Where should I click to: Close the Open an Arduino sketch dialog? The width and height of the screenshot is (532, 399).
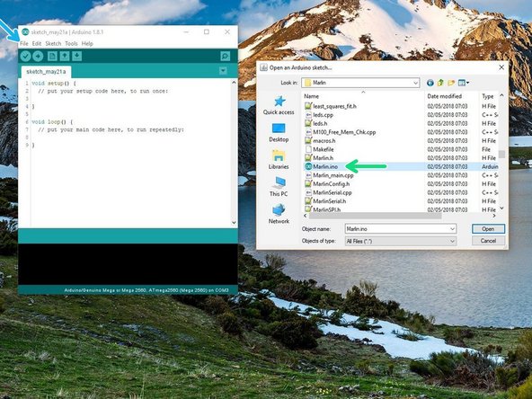point(501,67)
